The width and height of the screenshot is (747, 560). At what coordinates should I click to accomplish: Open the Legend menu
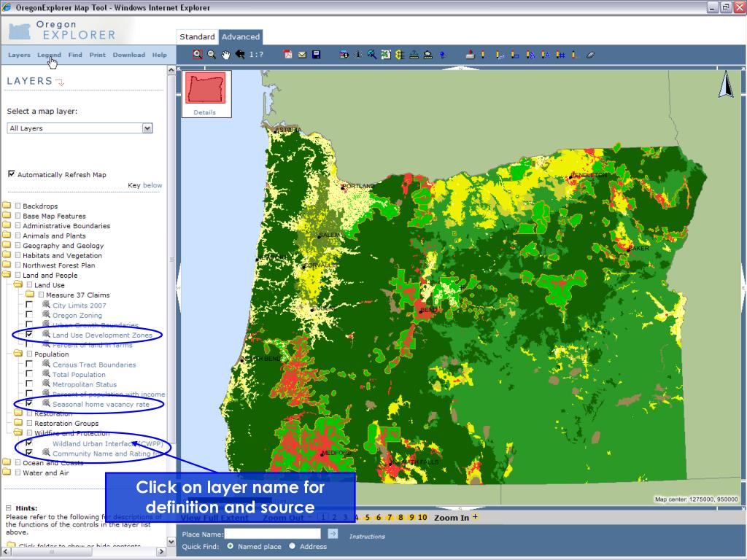tap(49, 55)
